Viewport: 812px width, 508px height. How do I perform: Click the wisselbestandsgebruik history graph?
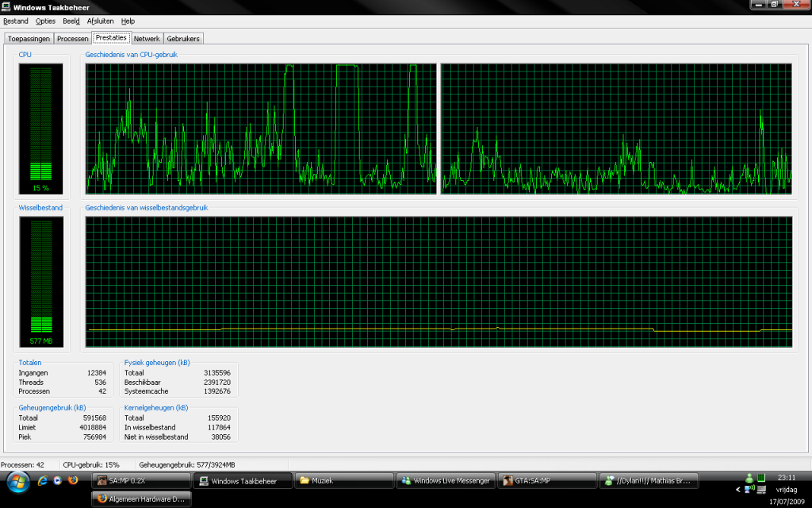coord(439,282)
